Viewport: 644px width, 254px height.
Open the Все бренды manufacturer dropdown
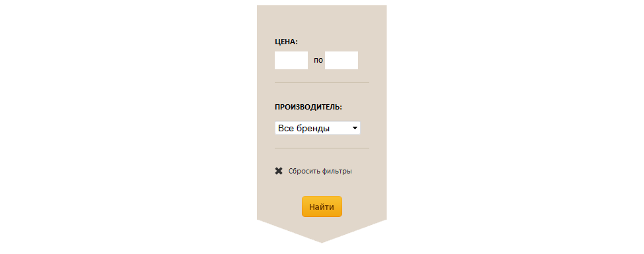318,128
